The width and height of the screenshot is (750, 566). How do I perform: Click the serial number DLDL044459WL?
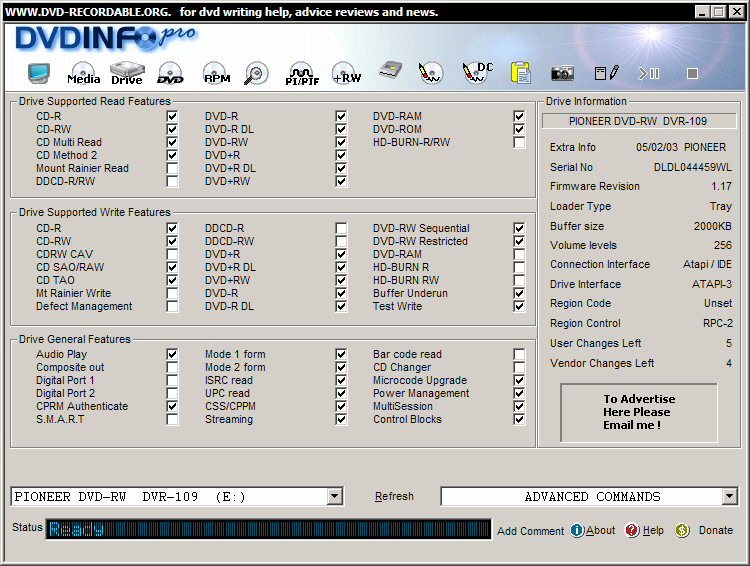[692, 167]
